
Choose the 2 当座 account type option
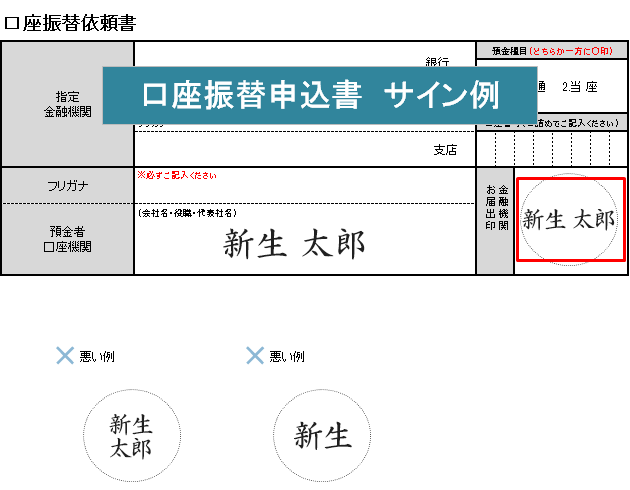click(x=580, y=87)
